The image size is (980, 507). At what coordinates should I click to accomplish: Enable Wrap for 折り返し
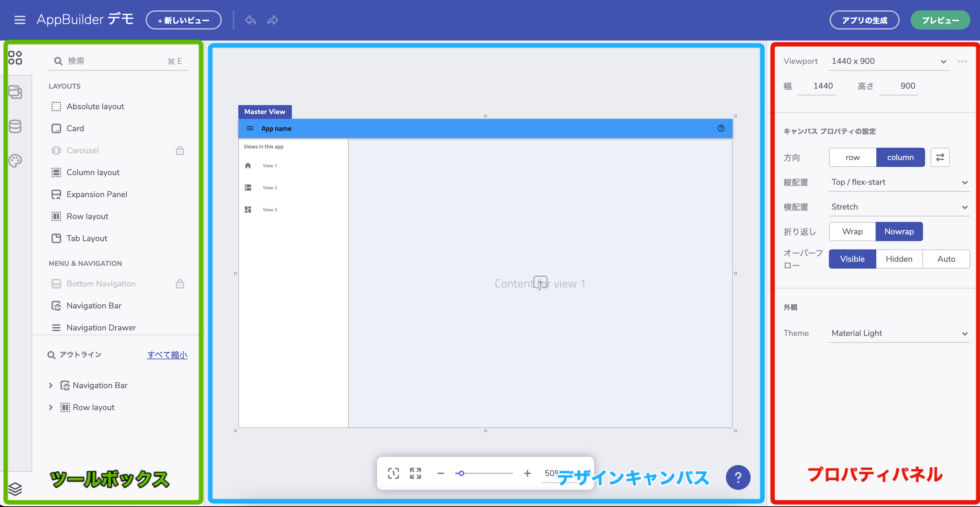852,232
